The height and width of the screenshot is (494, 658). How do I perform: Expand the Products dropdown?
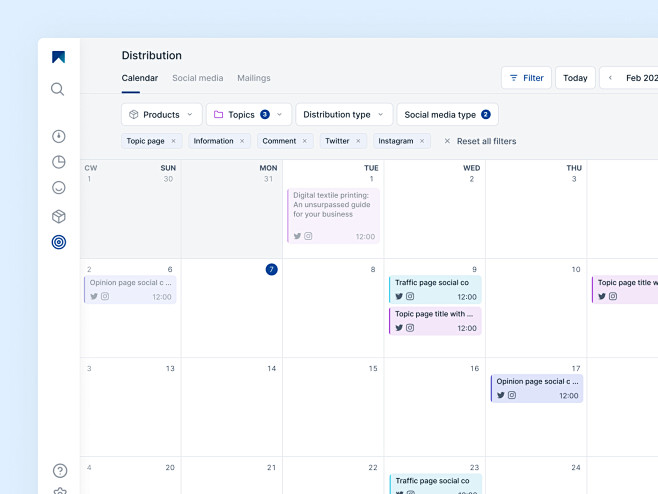coord(162,115)
